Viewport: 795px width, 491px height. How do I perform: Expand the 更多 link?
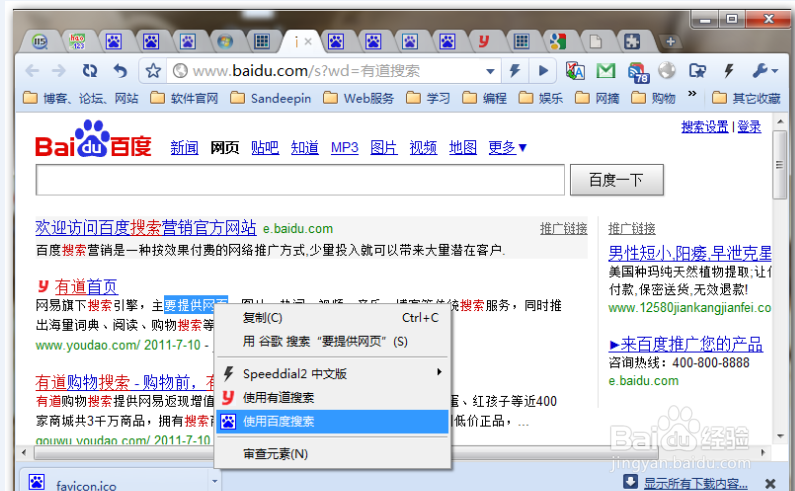(x=508, y=148)
